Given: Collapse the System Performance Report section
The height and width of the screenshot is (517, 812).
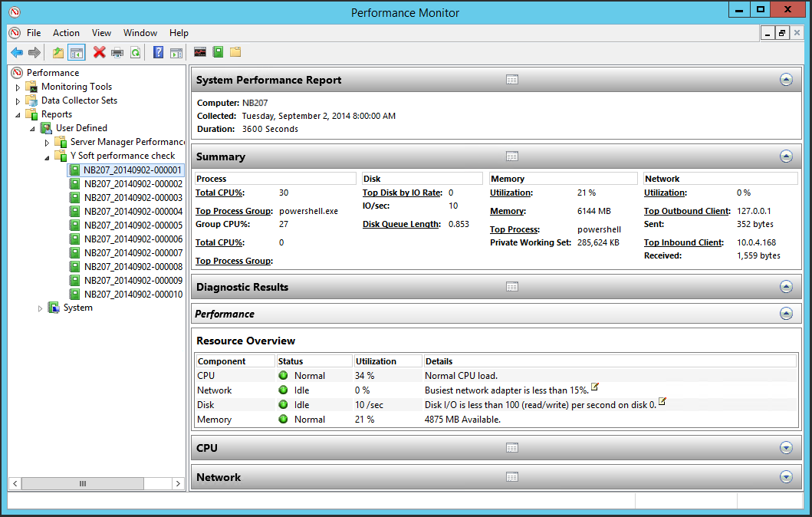Looking at the screenshot, I should (785, 79).
